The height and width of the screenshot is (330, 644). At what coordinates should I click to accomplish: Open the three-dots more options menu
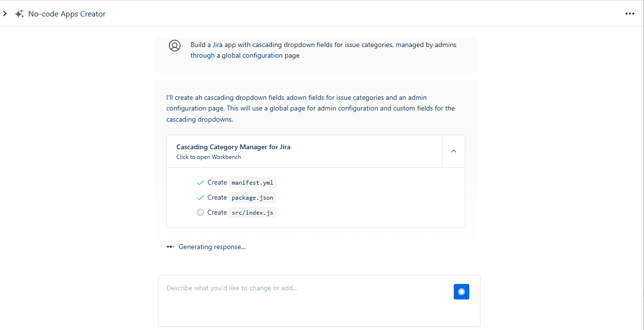click(x=629, y=14)
